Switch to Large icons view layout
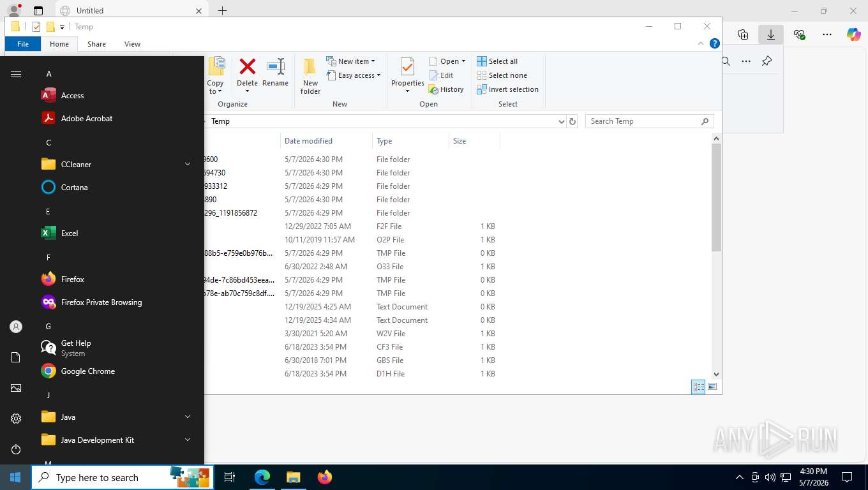868x490 pixels. tap(712, 387)
